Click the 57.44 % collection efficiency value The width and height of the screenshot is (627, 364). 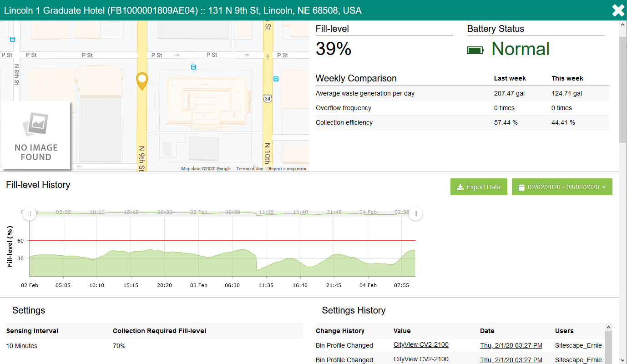tap(506, 122)
